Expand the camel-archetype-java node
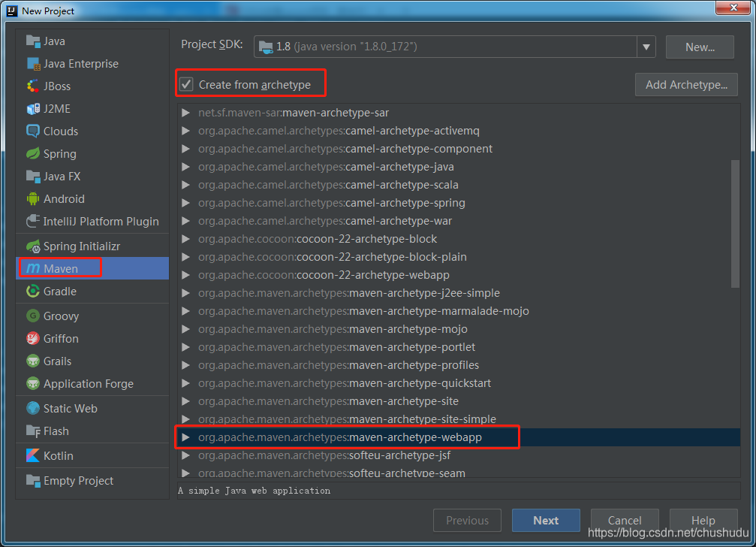The height and width of the screenshot is (547, 756). tap(185, 167)
